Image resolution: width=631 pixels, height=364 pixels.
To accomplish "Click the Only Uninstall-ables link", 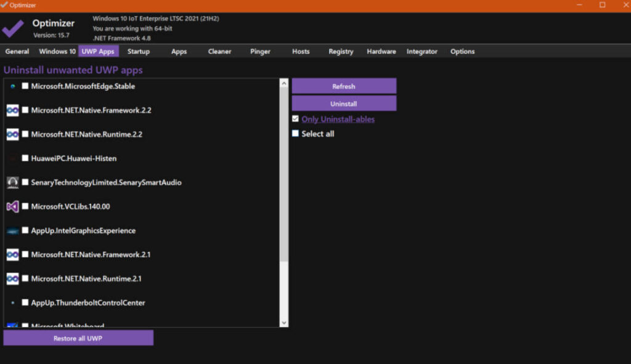I will point(338,119).
